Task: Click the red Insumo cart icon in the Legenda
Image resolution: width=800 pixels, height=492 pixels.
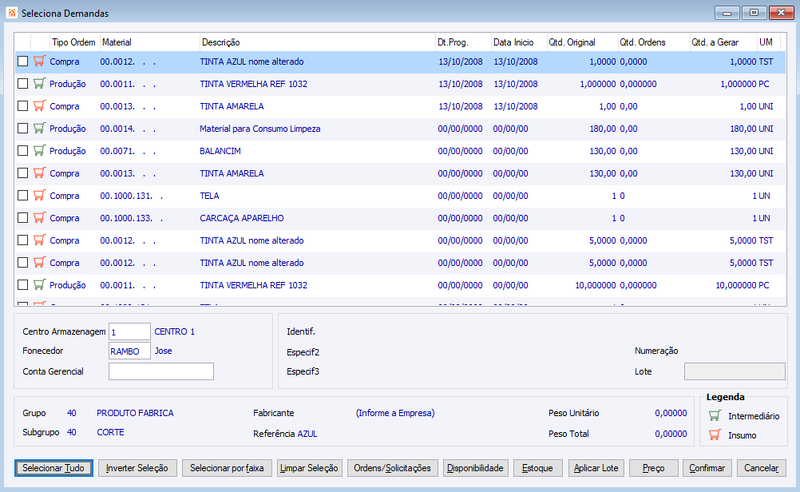Action: pos(715,435)
